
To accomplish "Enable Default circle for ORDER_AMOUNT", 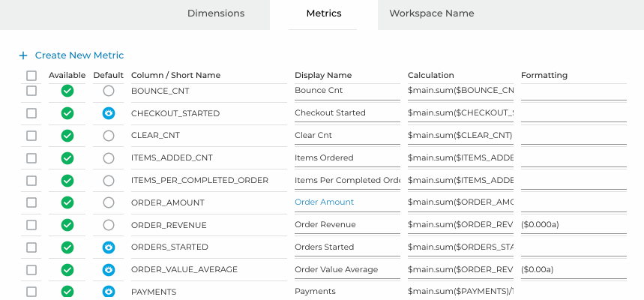I will 109,202.
